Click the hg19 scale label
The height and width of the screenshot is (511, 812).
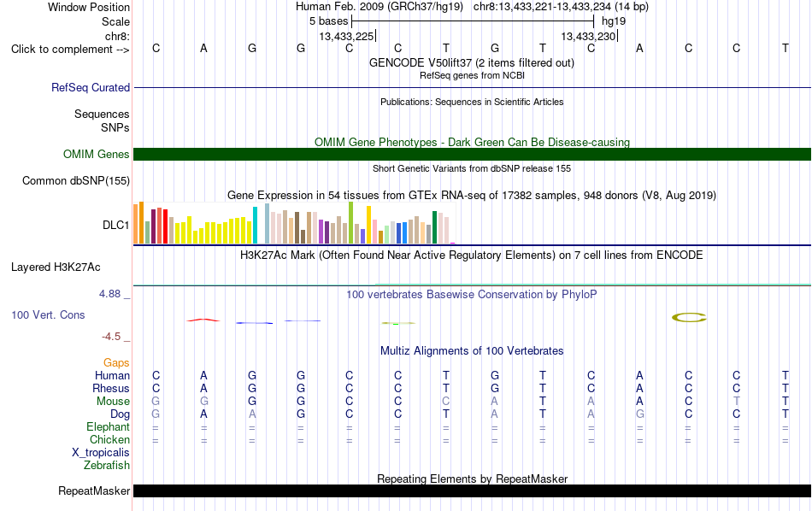pos(614,21)
